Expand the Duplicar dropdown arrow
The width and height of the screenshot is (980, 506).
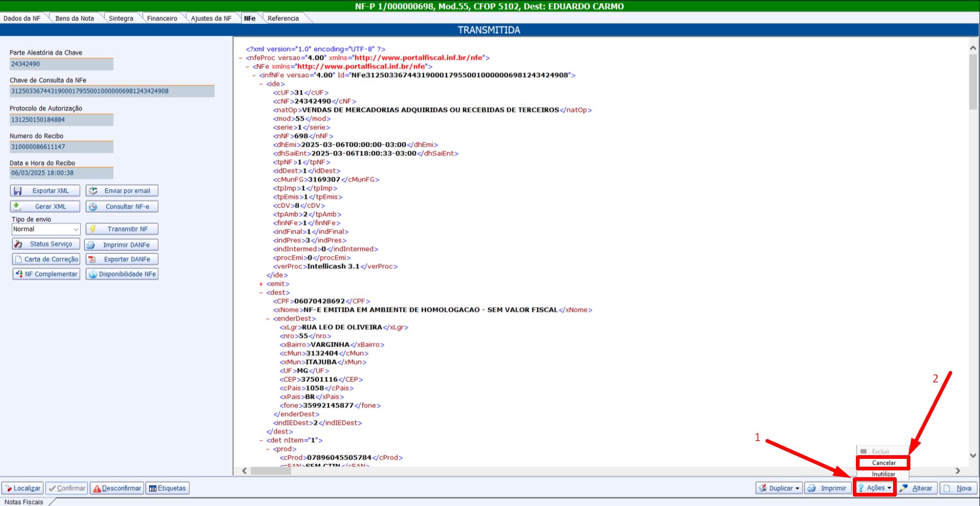coord(797,488)
